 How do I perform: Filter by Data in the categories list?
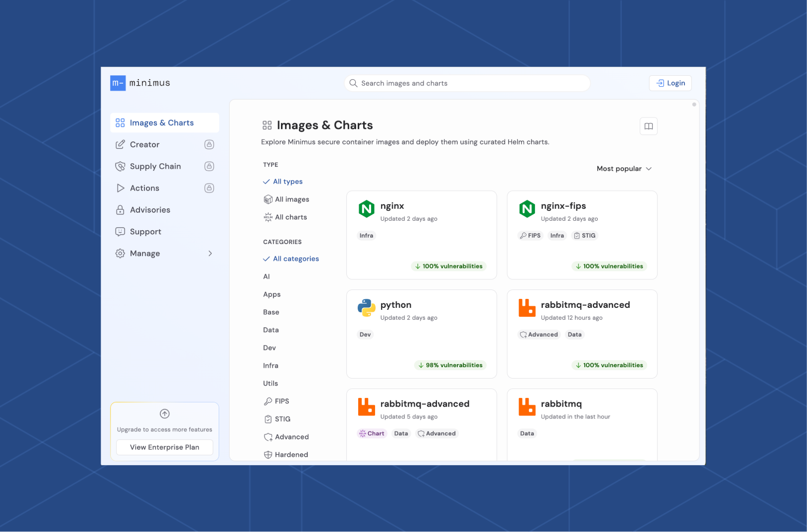[x=271, y=330]
